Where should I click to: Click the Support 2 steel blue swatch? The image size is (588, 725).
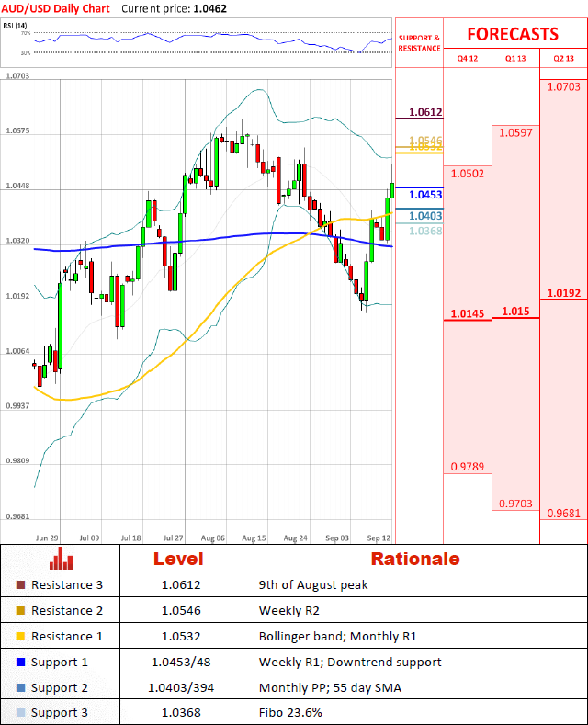[20, 687]
